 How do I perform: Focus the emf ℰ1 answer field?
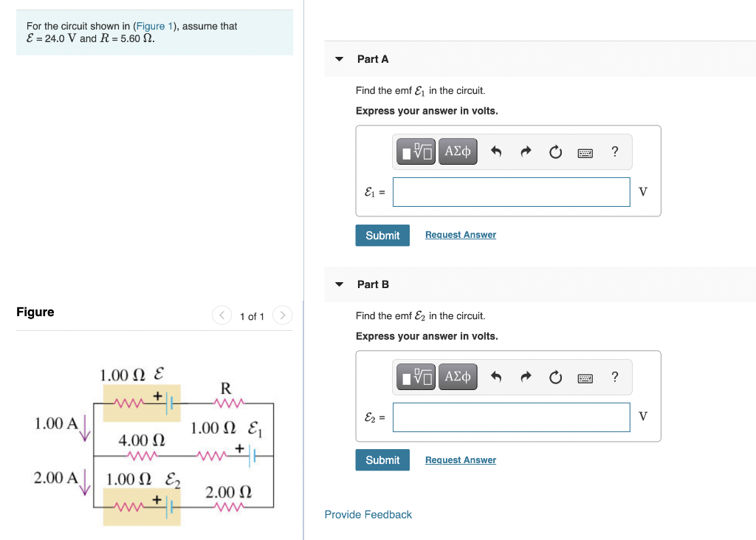[511, 192]
